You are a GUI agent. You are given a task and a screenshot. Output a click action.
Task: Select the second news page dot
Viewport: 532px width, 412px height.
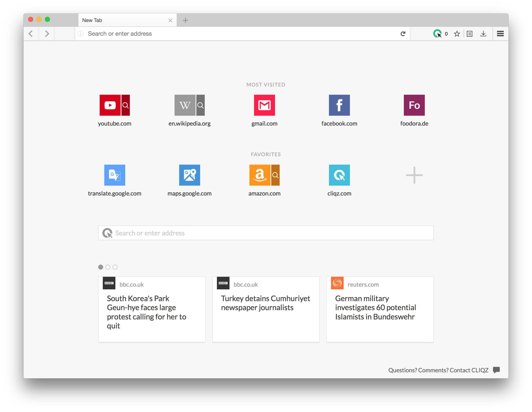(x=108, y=267)
